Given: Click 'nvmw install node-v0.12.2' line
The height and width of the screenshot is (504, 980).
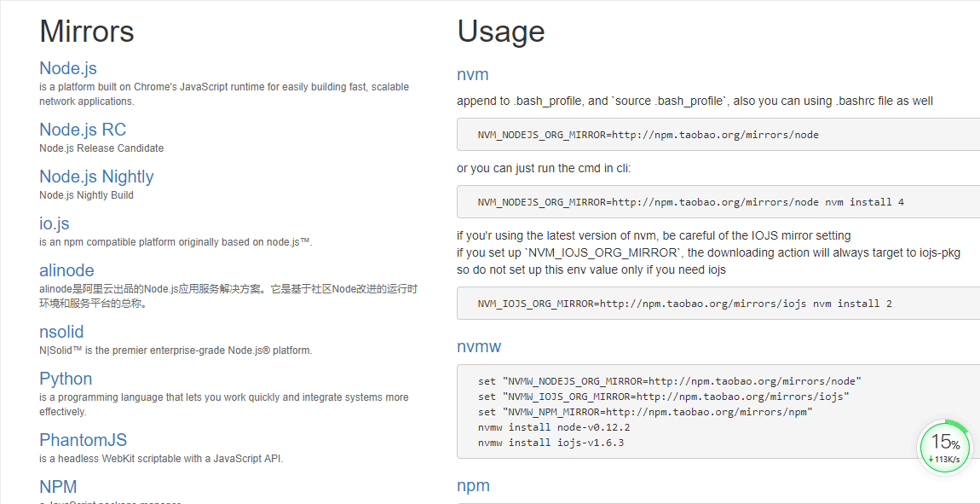Looking at the screenshot, I should (x=556, y=427).
